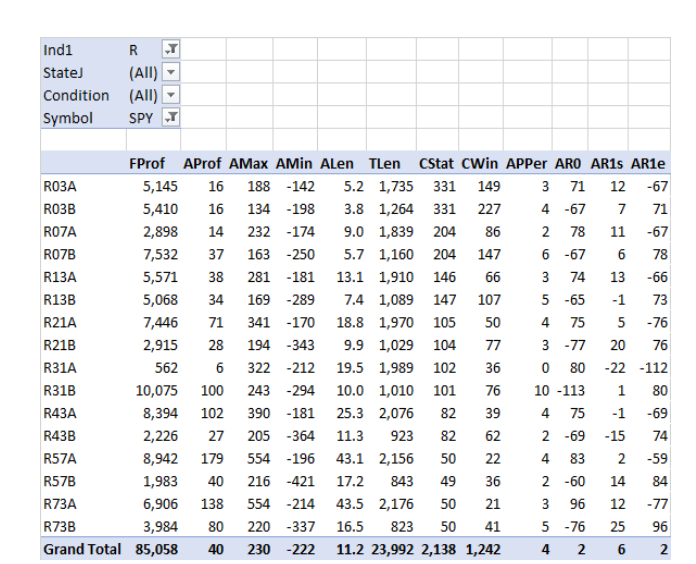Image resolution: width=696 pixels, height=564 pixels.
Task: Click the ALen column header
Action: point(337,164)
